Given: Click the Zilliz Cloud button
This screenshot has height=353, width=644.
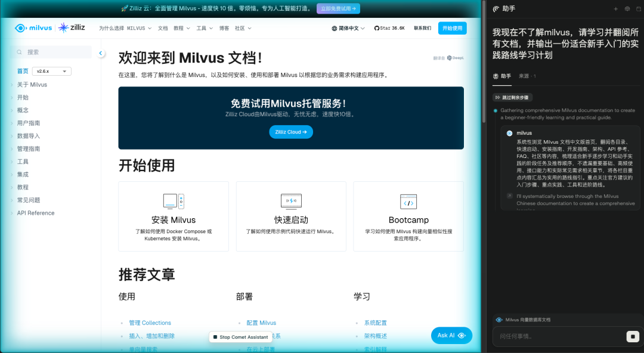Looking at the screenshot, I should (291, 132).
